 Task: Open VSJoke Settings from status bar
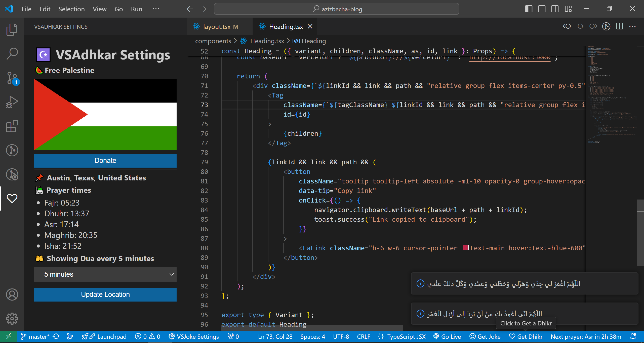coord(194,336)
